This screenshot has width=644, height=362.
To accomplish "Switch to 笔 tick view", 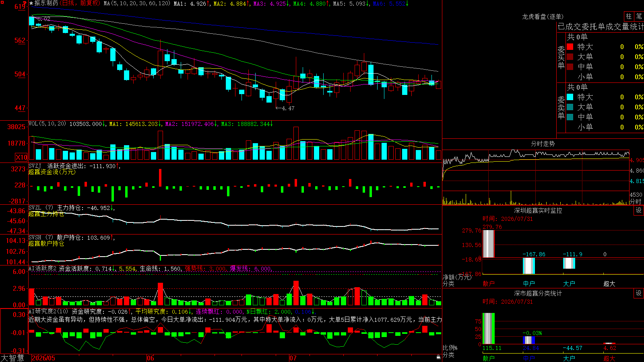I will pos(639,16).
